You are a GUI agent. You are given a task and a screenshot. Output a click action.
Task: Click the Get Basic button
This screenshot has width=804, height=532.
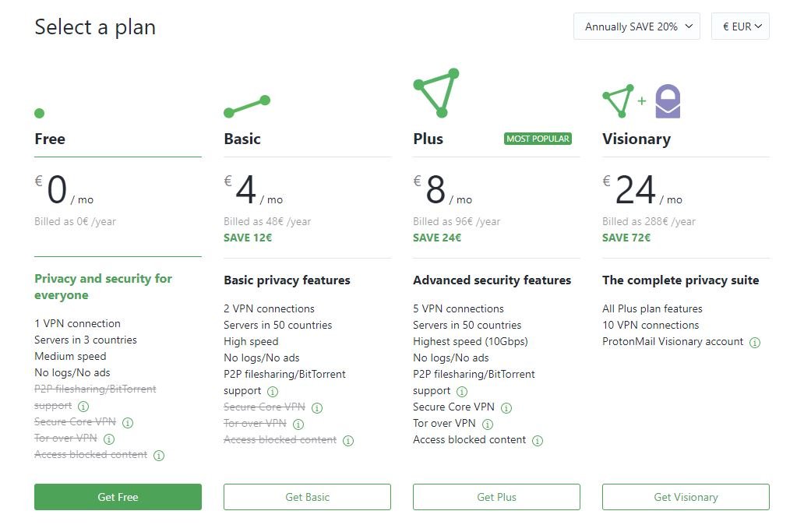pos(307,497)
